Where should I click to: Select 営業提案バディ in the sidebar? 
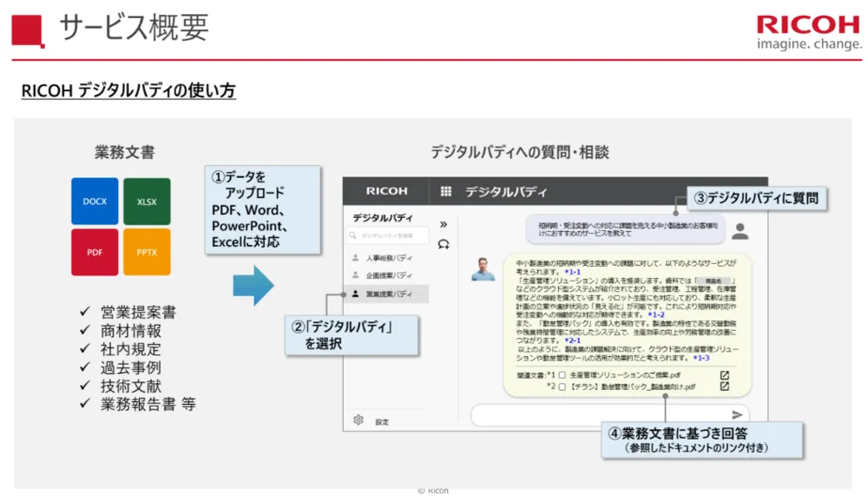click(x=387, y=294)
